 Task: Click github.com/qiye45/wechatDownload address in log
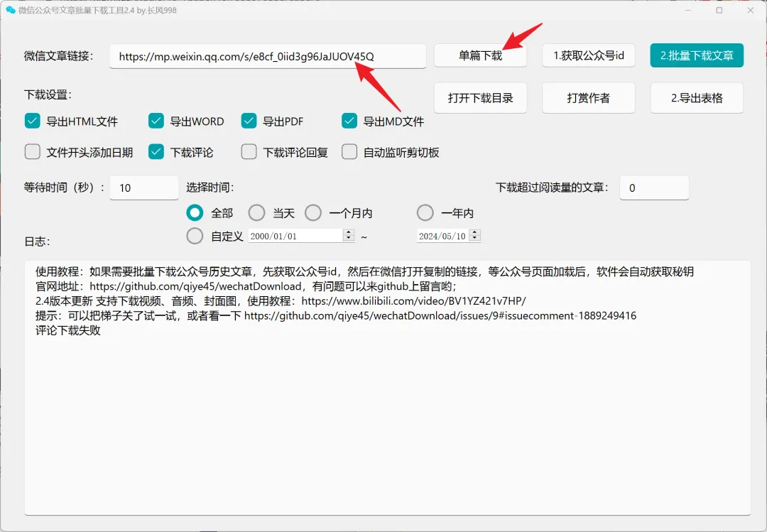pos(196,286)
